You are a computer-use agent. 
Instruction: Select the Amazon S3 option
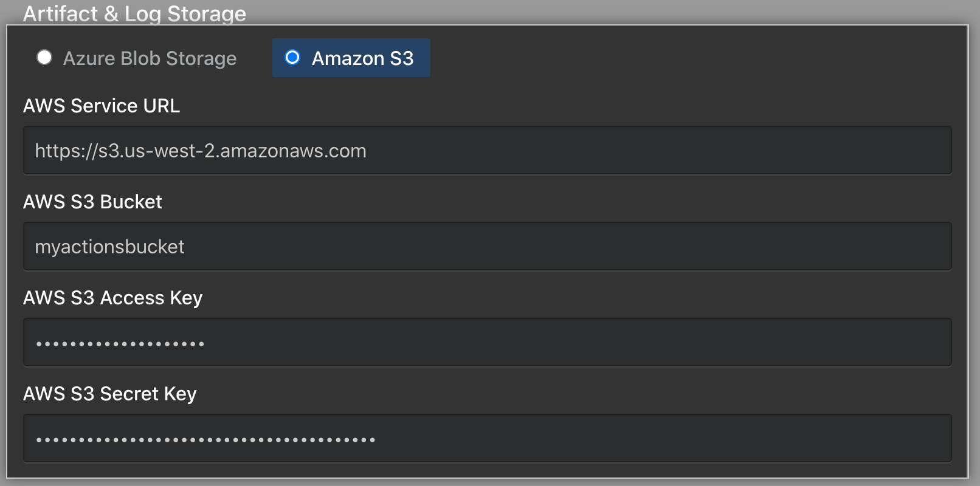click(351, 58)
